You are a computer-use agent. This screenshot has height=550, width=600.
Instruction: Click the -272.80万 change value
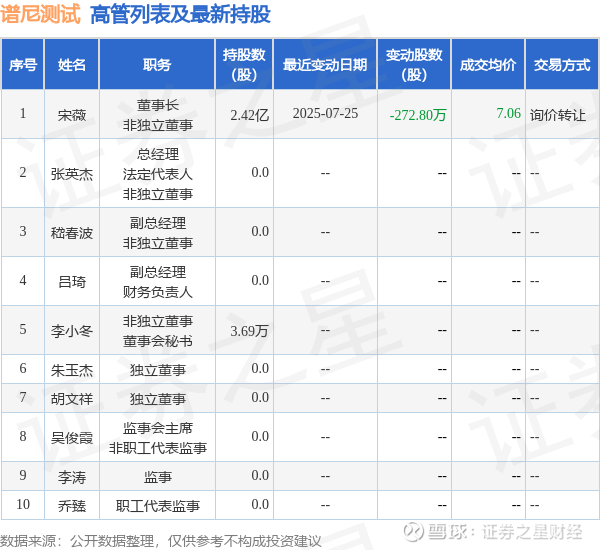[x=418, y=115]
